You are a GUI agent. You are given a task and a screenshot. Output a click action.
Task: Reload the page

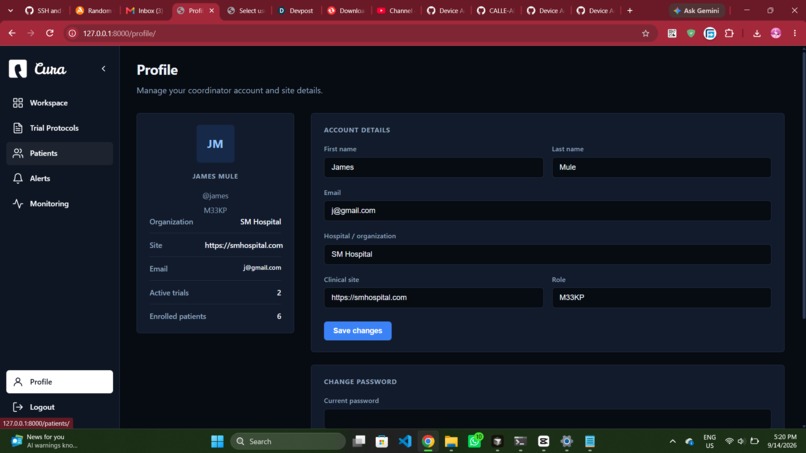(x=50, y=33)
